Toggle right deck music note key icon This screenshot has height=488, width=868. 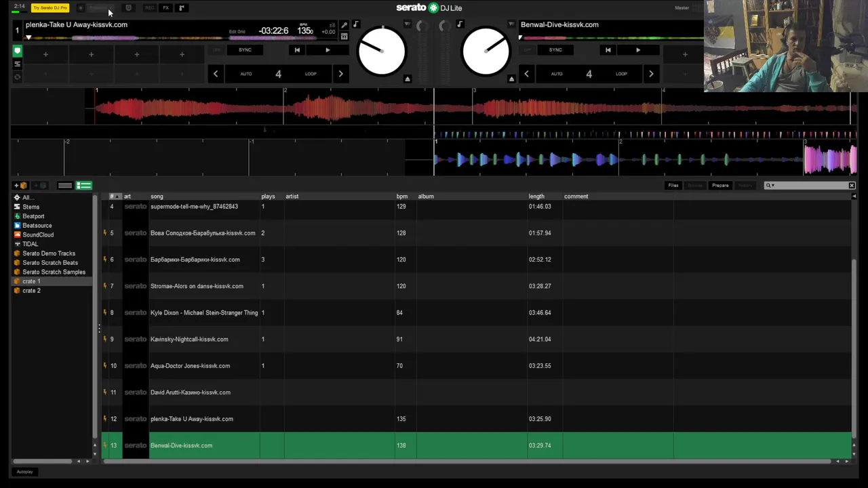click(x=460, y=24)
